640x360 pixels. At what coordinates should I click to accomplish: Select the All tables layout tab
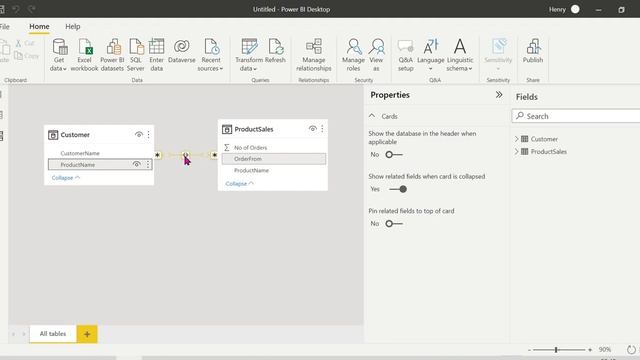(x=53, y=334)
